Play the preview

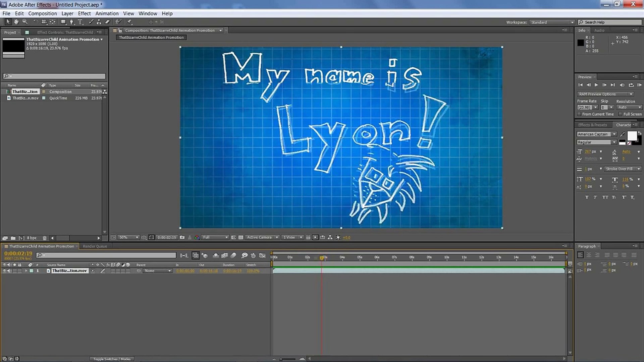coord(596,85)
